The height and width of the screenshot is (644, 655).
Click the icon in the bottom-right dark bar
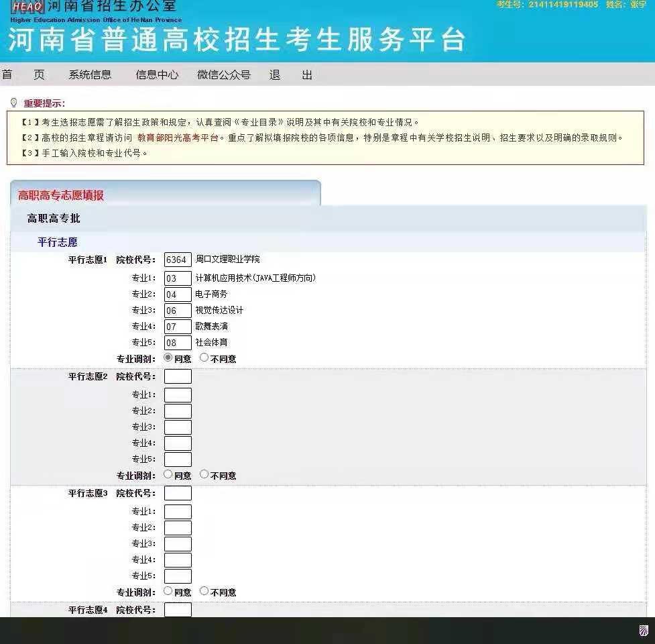tap(644, 630)
